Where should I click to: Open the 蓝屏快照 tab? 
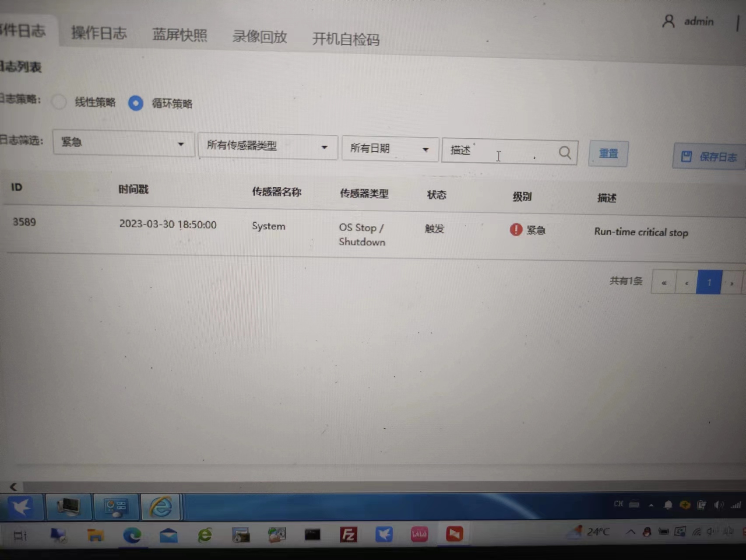[180, 36]
